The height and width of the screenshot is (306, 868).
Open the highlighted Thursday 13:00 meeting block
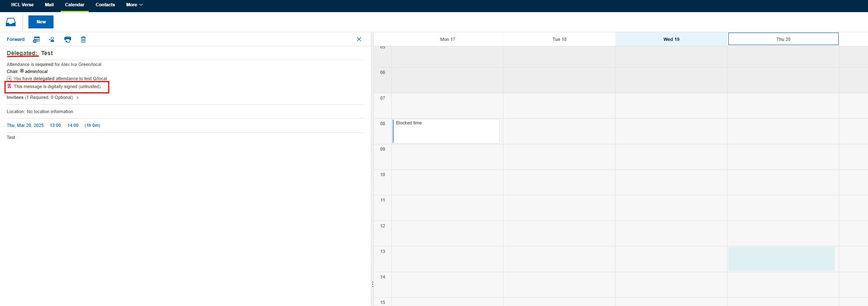[x=781, y=259]
